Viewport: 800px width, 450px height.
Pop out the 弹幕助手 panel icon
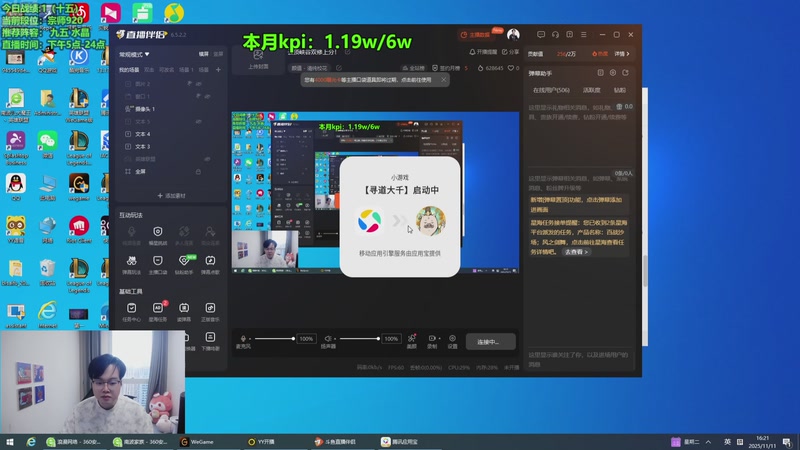(x=626, y=73)
